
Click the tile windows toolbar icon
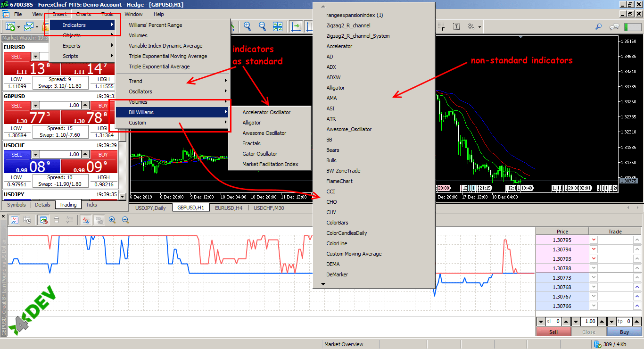(278, 26)
